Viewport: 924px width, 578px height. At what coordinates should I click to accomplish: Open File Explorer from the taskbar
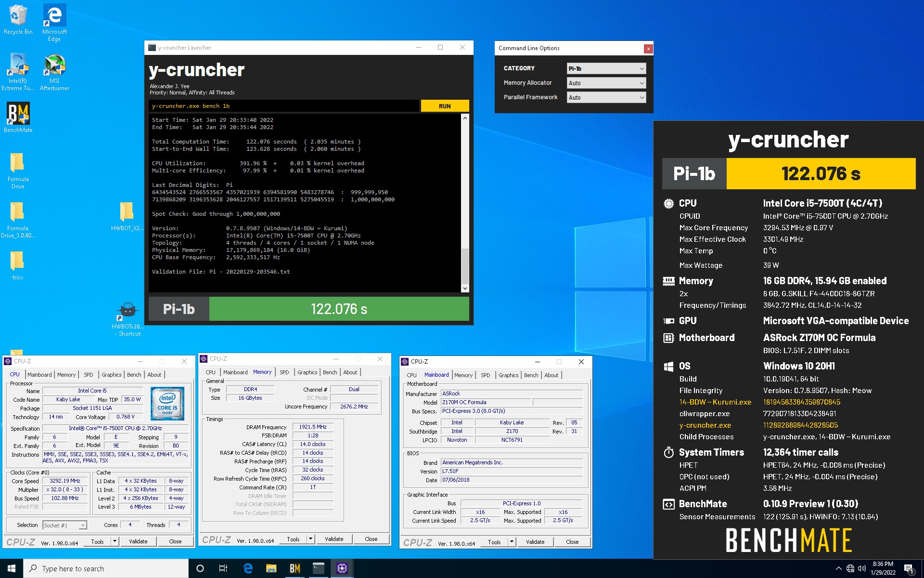click(271, 568)
